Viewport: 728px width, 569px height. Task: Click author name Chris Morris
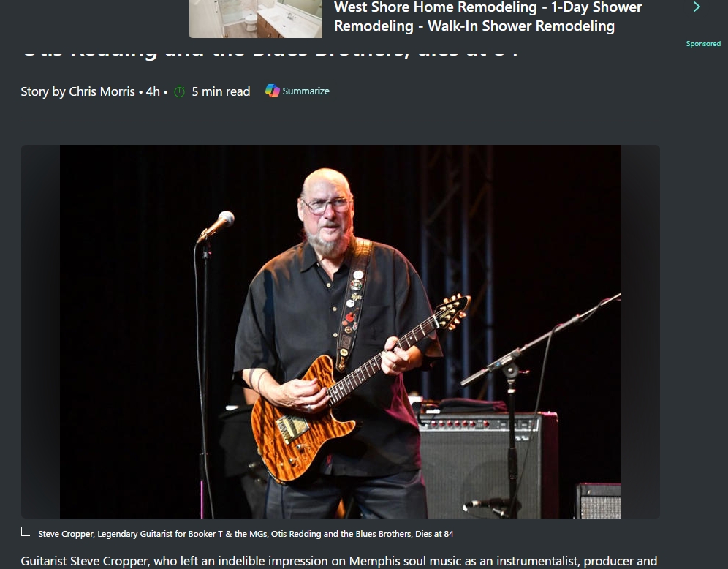tap(102, 91)
